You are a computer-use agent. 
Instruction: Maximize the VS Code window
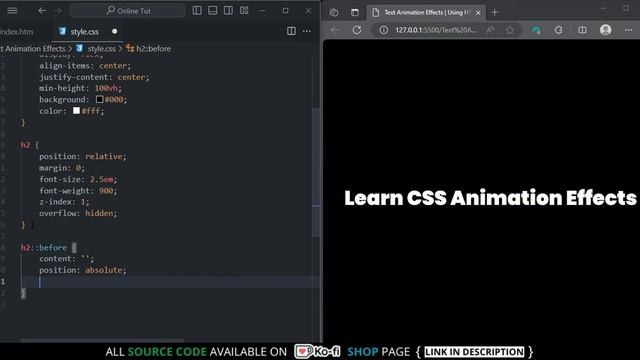point(285,11)
